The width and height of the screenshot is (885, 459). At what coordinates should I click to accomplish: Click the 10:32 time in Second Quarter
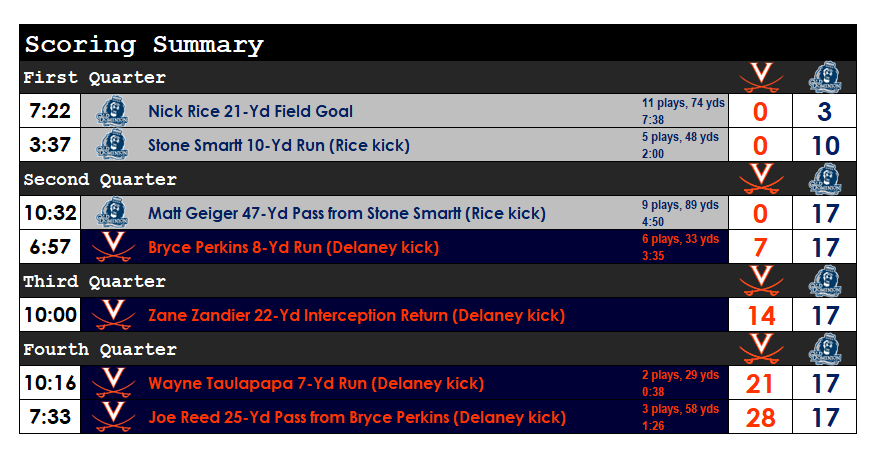click(50, 213)
